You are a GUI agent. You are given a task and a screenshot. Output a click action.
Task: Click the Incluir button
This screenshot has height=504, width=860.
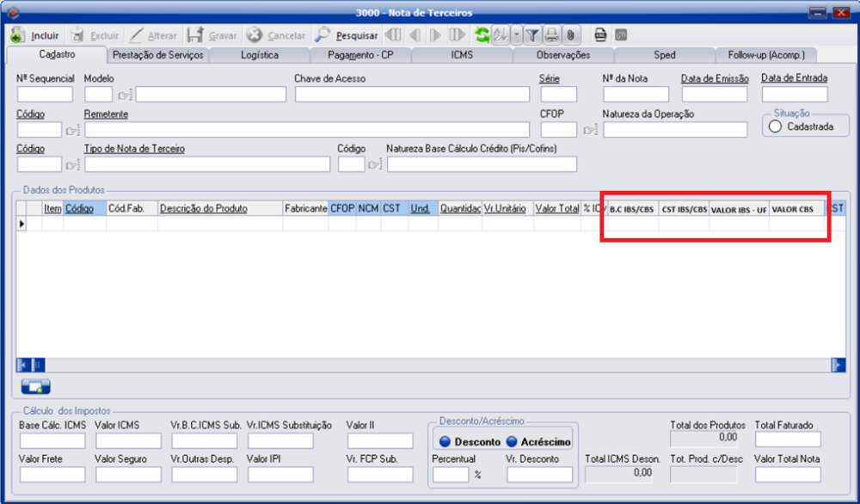click(35, 35)
